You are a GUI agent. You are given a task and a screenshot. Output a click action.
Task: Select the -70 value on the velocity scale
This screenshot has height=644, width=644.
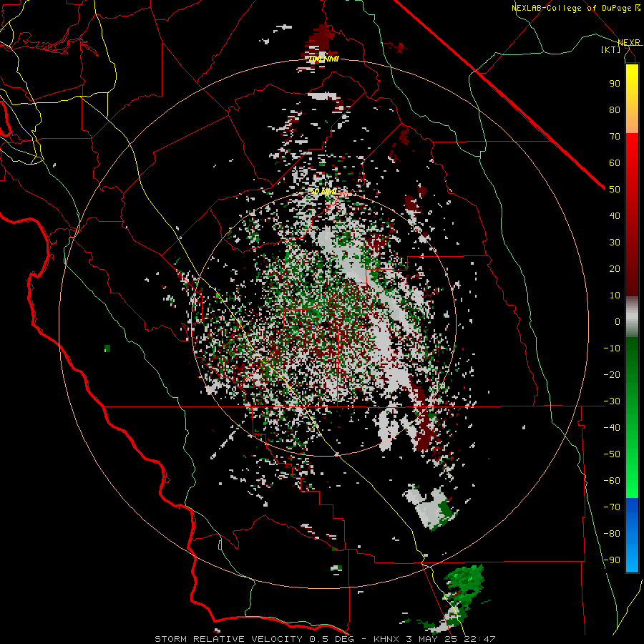tap(612, 507)
